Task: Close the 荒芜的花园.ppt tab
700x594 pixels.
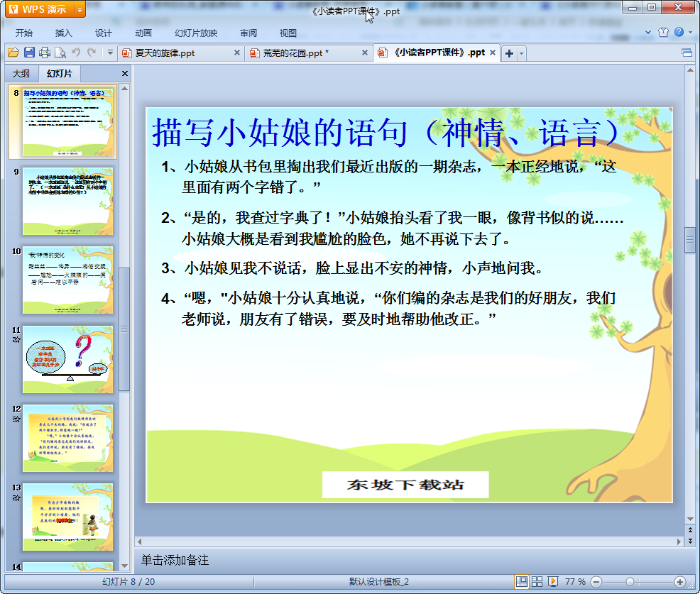Action: coord(365,53)
